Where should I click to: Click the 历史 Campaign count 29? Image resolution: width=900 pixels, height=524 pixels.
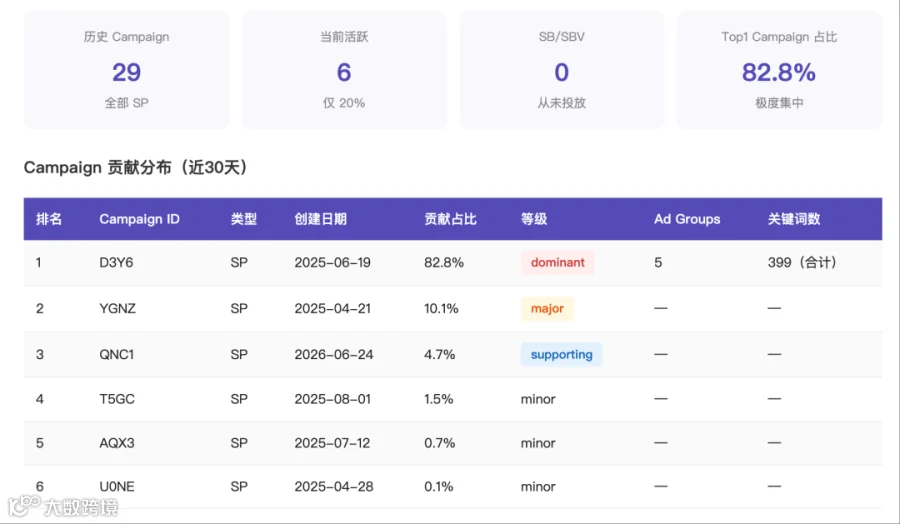tap(126, 72)
